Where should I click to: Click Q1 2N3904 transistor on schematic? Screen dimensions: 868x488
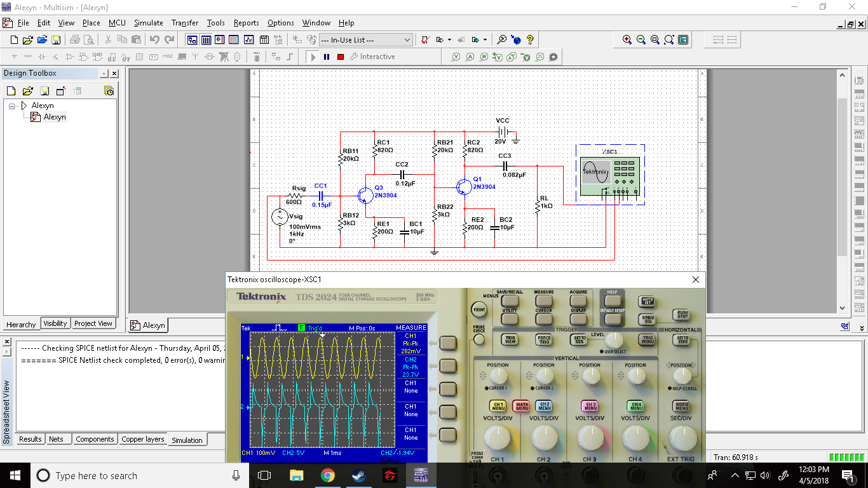465,186
